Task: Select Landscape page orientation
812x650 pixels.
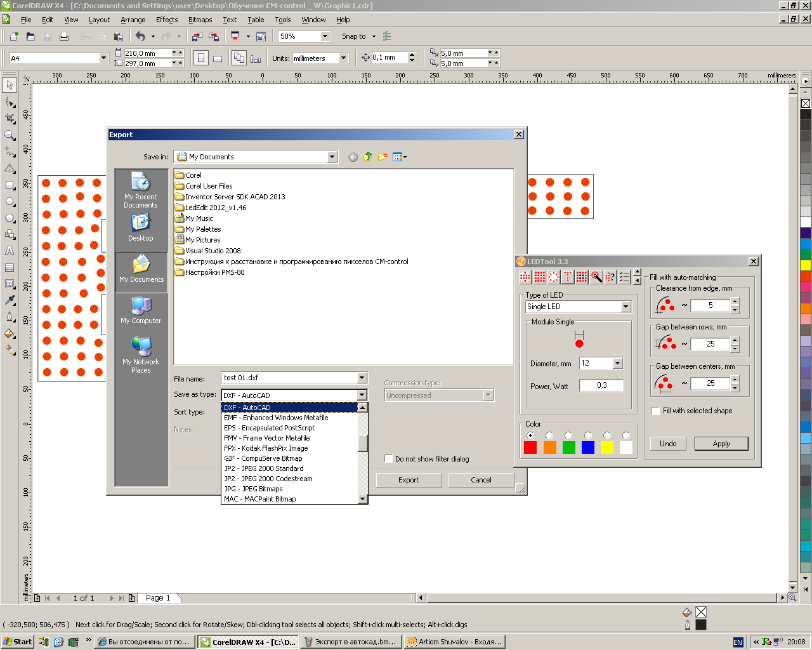Action: [218, 58]
